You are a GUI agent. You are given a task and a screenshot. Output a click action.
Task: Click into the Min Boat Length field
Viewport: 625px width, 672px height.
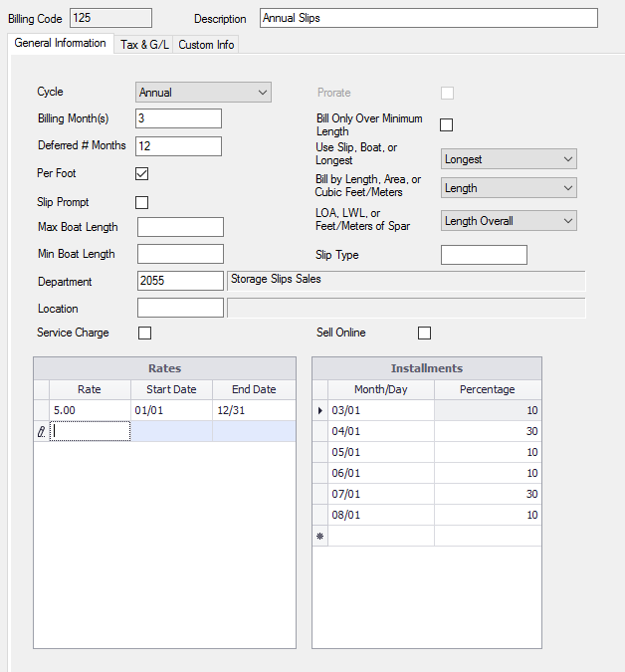click(180, 254)
